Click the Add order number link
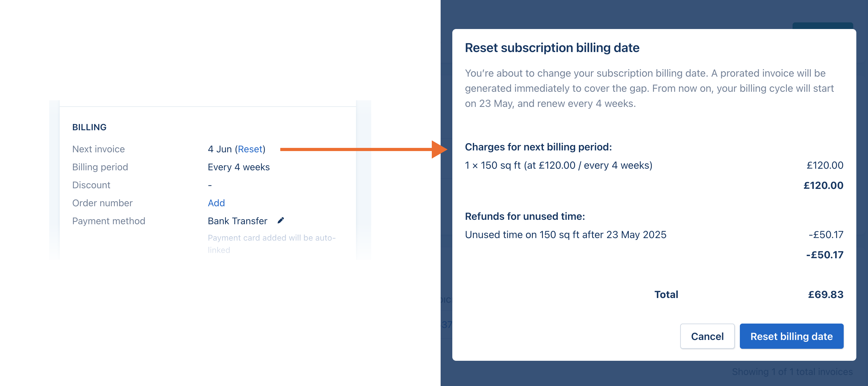Viewport: 868px width, 386px height. click(x=216, y=203)
